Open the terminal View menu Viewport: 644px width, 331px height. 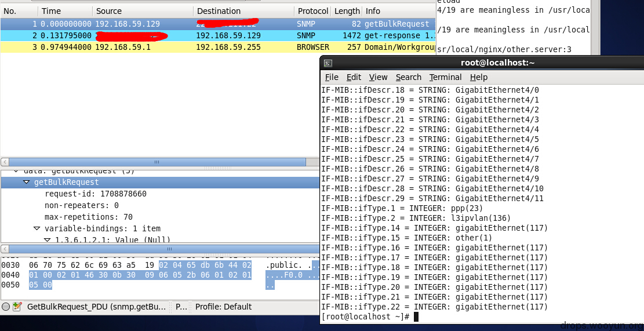pyautogui.click(x=378, y=77)
